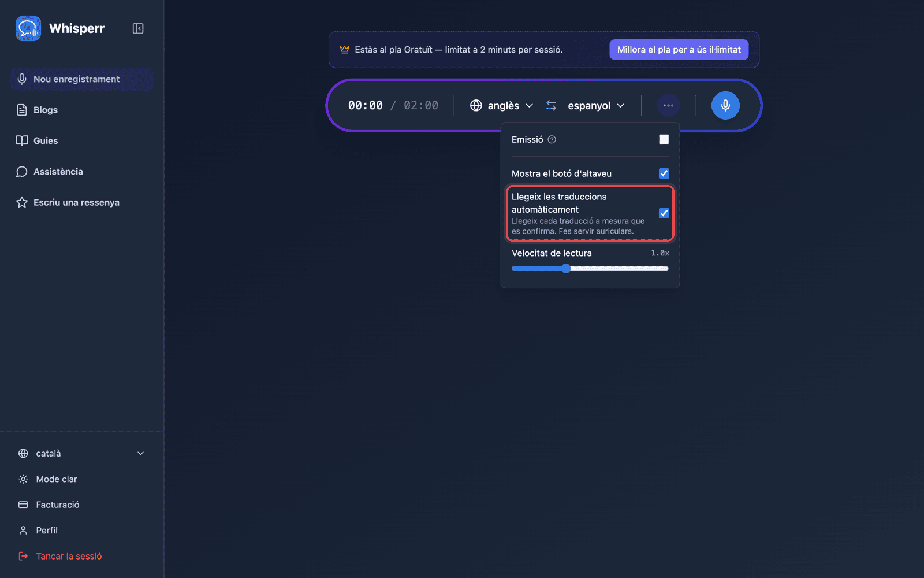
Task: Click the 02:00 time limit text
Action: point(421,105)
